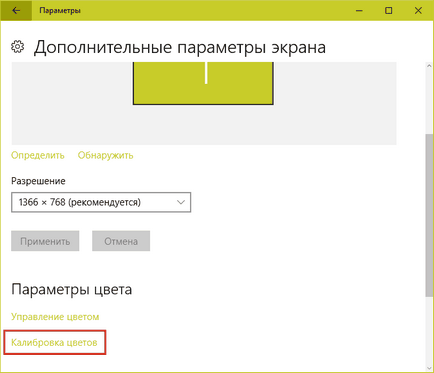Minimize the Параметры window
The image size is (434, 373).
(x=359, y=11)
